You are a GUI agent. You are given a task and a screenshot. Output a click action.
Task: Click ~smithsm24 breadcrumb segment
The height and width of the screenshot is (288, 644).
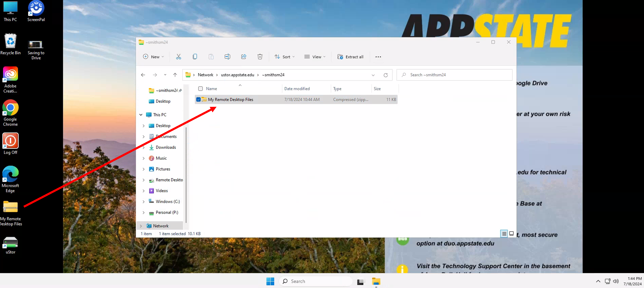tap(273, 75)
